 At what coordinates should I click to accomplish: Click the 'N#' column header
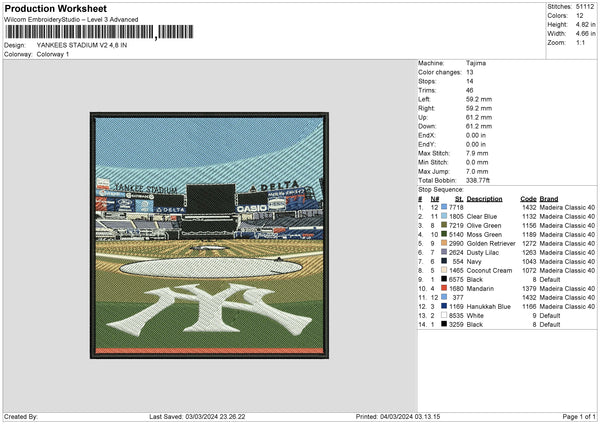pyautogui.click(x=435, y=199)
